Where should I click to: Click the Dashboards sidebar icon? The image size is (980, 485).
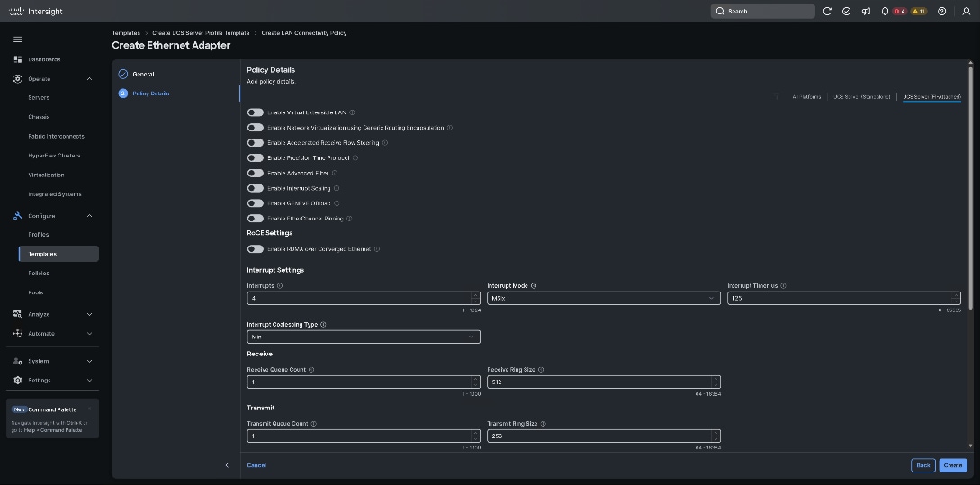pos(17,59)
